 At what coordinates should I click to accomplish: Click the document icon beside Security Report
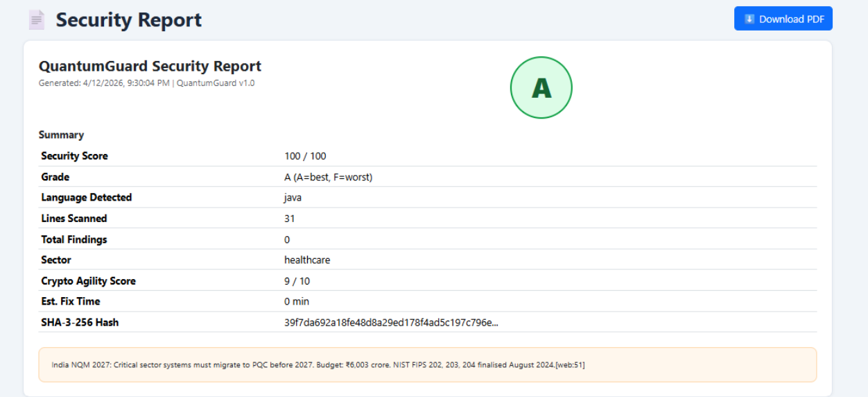(37, 20)
